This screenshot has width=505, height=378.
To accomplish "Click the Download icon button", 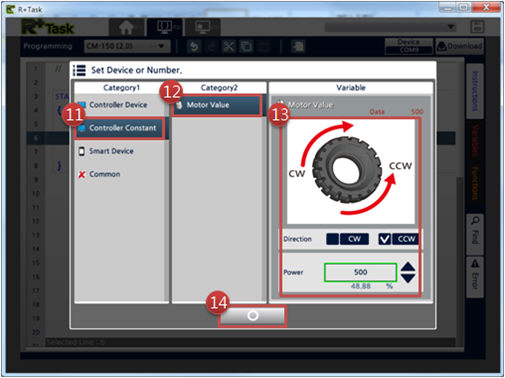I will tap(459, 46).
